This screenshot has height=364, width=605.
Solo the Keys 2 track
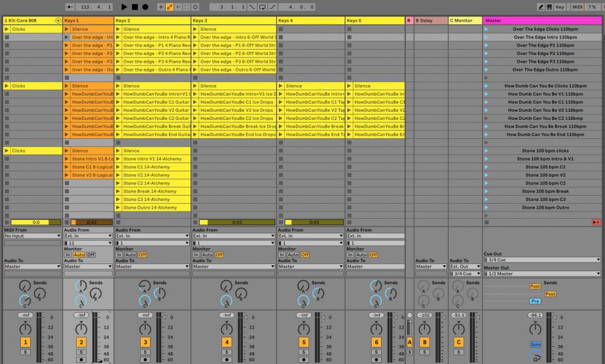(145, 352)
